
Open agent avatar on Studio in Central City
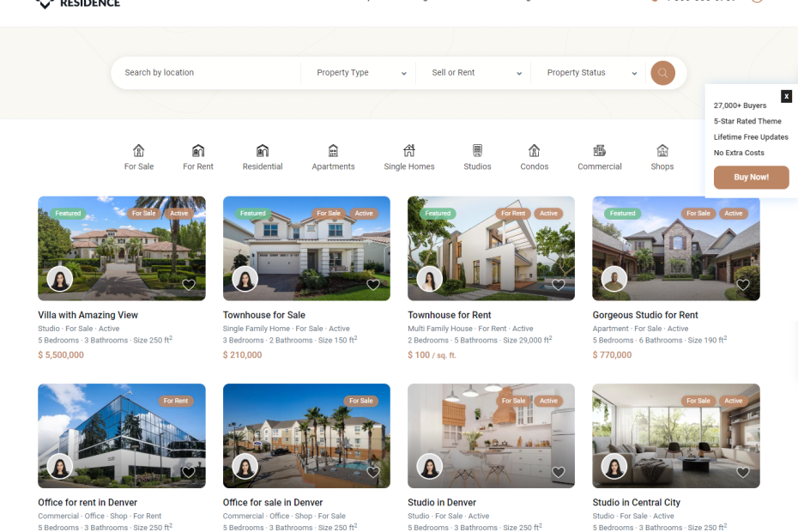614,466
